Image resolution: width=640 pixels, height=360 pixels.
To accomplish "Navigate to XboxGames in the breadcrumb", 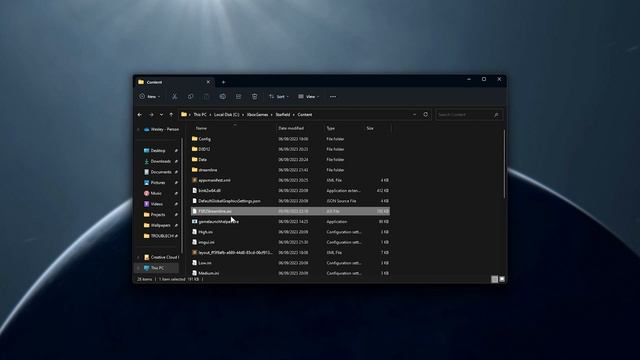I will 258,115.
